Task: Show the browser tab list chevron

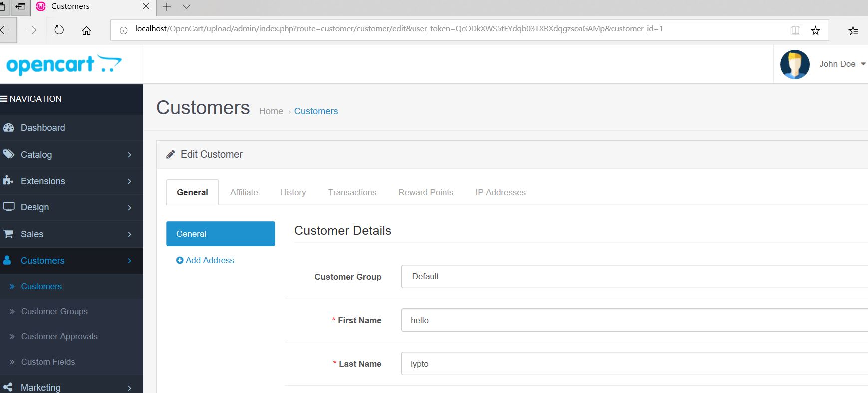Action: click(187, 7)
